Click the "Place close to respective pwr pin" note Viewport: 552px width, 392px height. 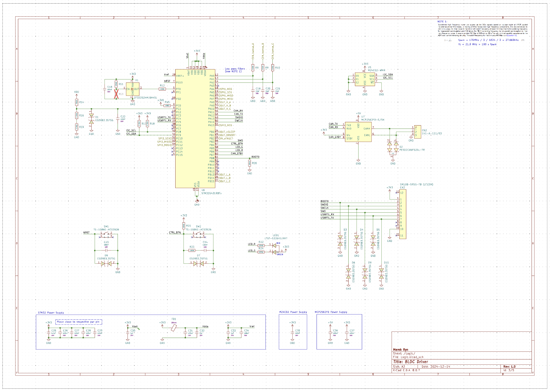click(x=79, y=322)
